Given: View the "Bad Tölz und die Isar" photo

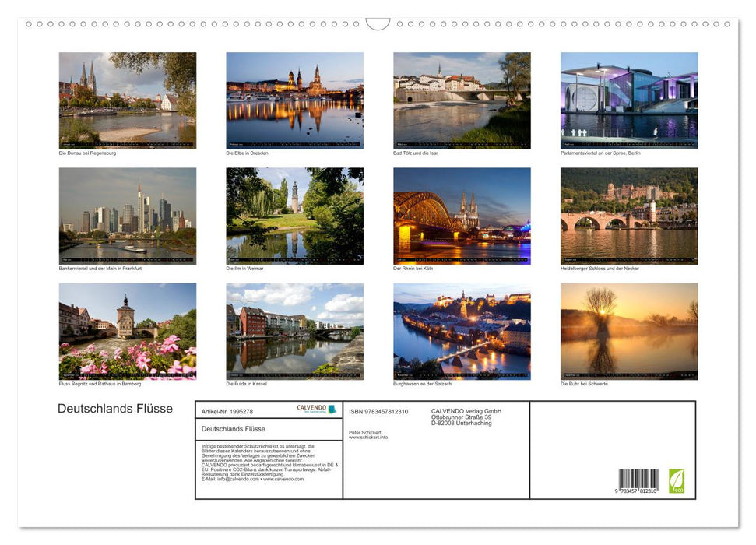Looking at the screenshot, I should click(461, 98).
